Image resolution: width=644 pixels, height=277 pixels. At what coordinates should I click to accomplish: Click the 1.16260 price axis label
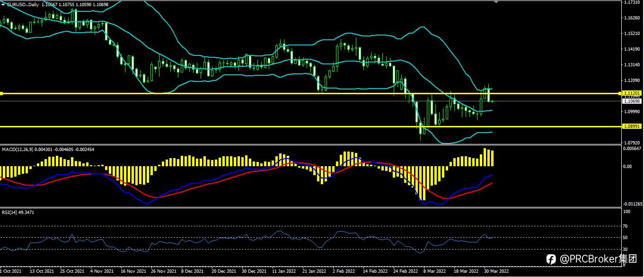(x=632, y=18)
